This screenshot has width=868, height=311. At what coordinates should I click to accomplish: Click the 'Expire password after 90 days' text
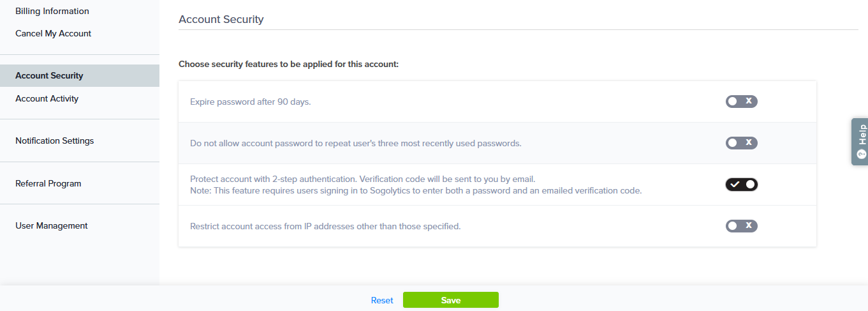[251, 102]
